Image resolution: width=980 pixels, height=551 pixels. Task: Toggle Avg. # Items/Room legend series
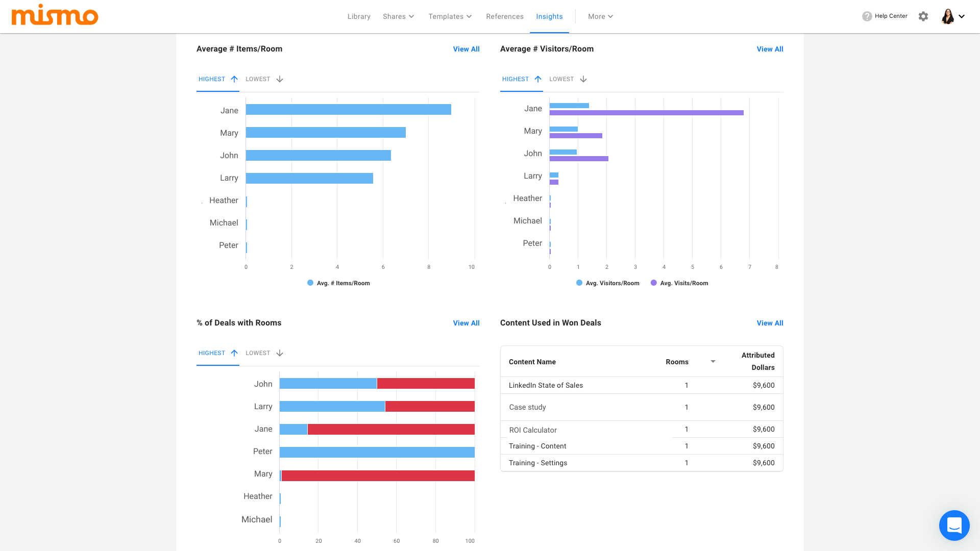coord(338,283)
